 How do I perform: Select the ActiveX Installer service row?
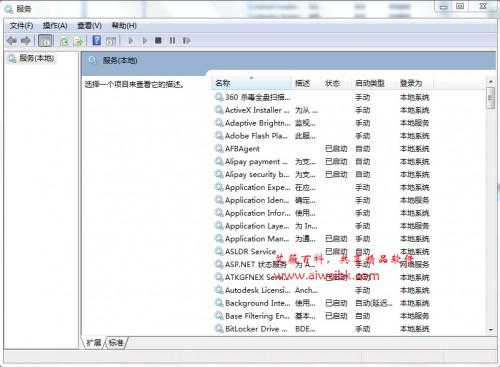pos(322,110)
